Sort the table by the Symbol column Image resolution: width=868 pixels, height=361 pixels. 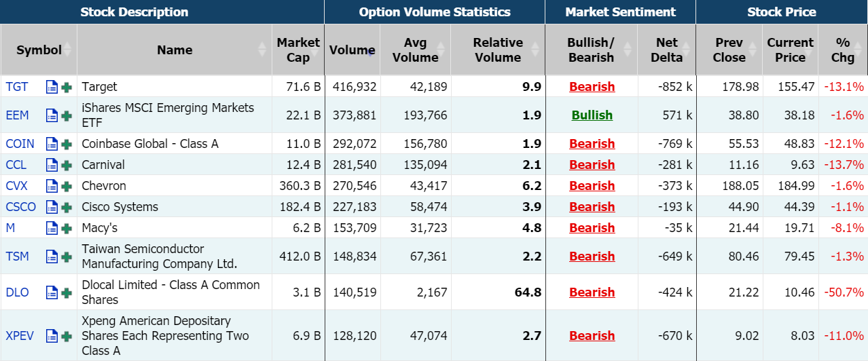tap(39, 50)
